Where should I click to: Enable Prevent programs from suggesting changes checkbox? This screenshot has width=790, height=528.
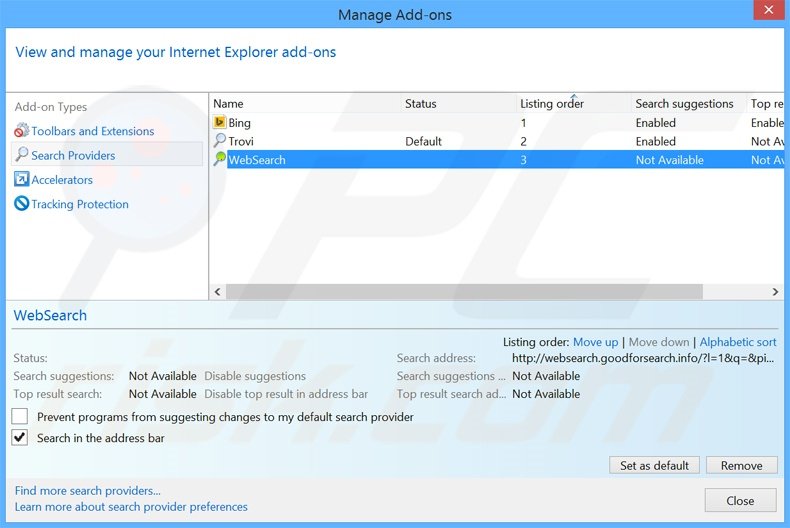pyautogui.click(x=20, y=416)
